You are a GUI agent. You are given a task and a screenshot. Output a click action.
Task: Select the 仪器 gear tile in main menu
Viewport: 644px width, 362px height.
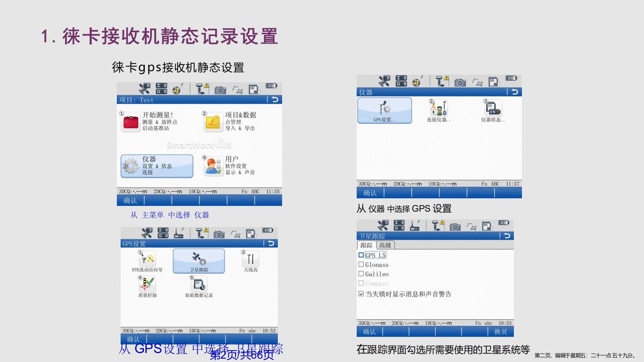click(x=157, y=166)
